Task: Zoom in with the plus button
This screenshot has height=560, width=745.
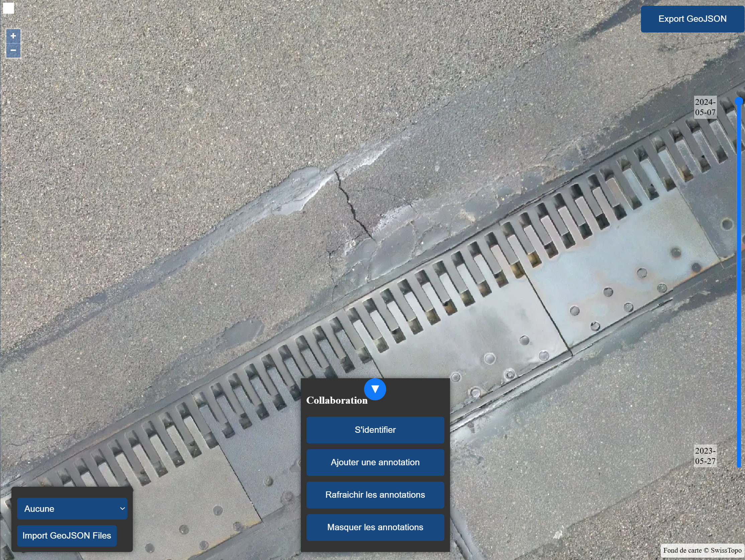Action: point(13,36)
